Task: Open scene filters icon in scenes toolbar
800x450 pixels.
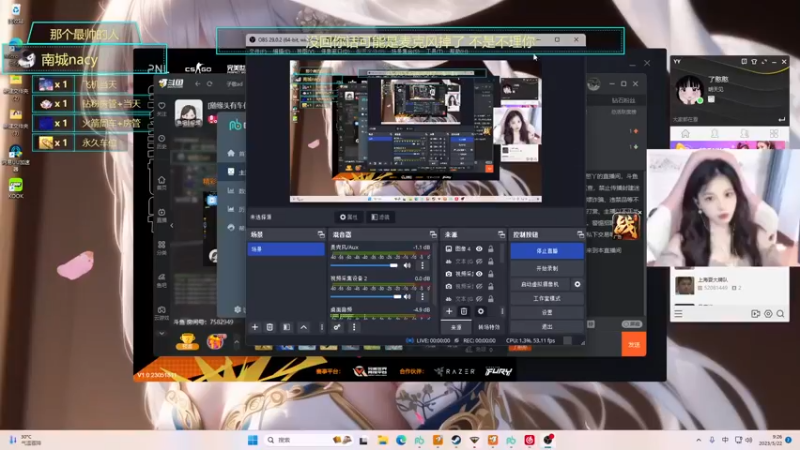Action: pyautogui.click(x=287, y=327)
